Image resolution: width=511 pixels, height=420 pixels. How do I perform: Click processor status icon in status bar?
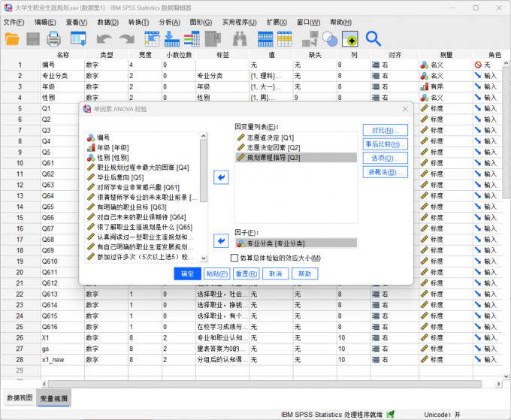[x=391, y=415]
